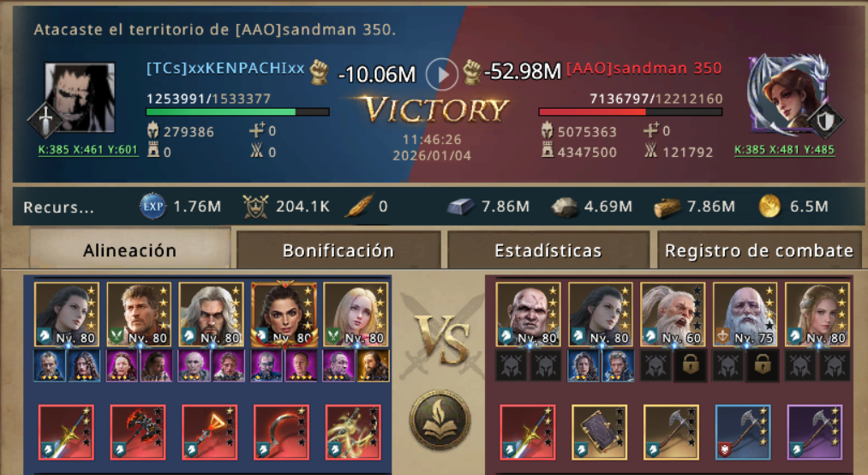Open xxKENPACHIxx attacker coordinates link
868x475 pixels.
(87, 149)
